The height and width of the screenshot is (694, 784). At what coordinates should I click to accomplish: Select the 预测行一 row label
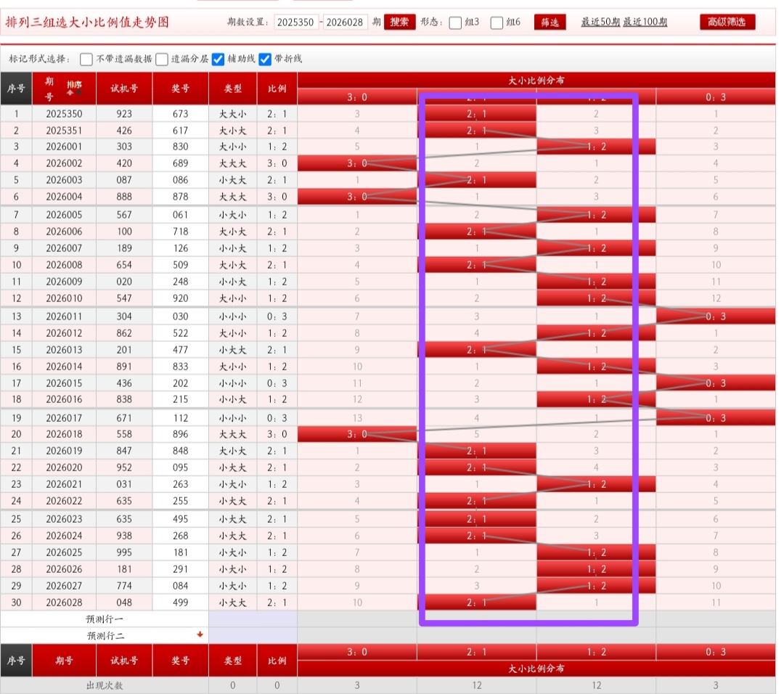pos(105,619)
